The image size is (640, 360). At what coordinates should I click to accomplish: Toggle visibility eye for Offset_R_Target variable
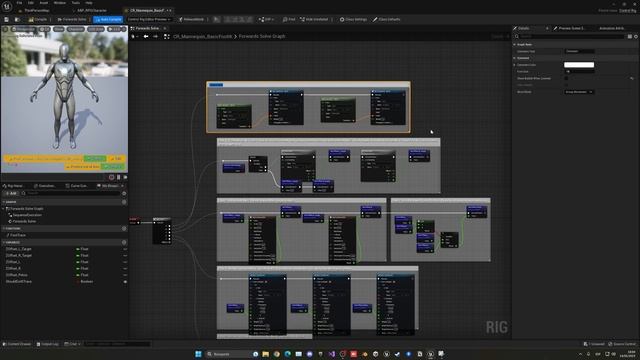(x=125, y=256)
